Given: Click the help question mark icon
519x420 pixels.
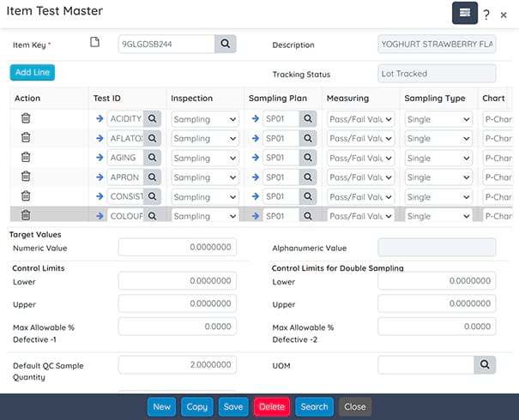Looking at the screenshot, I should 486,14.
